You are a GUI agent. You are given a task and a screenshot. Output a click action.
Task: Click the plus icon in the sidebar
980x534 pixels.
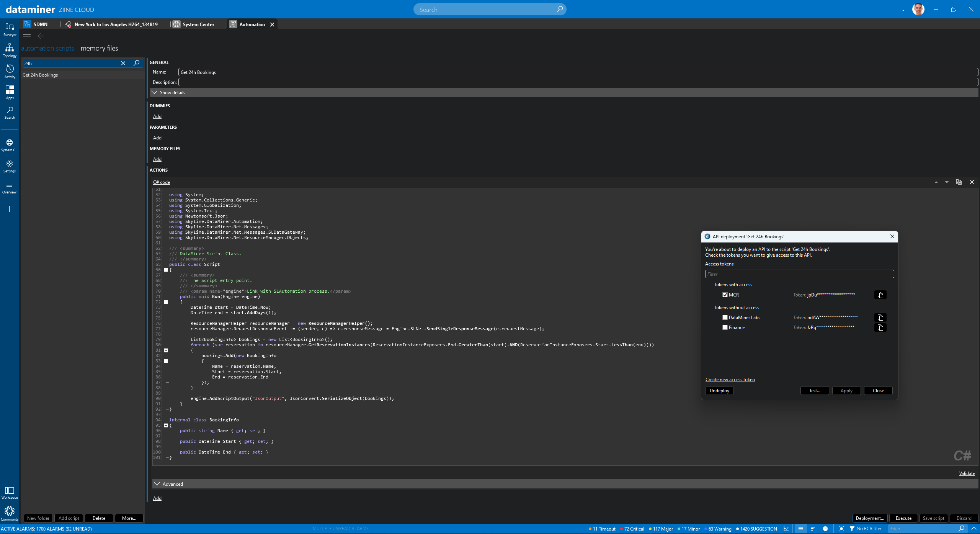pyautogui.click(x=10, y=209)
